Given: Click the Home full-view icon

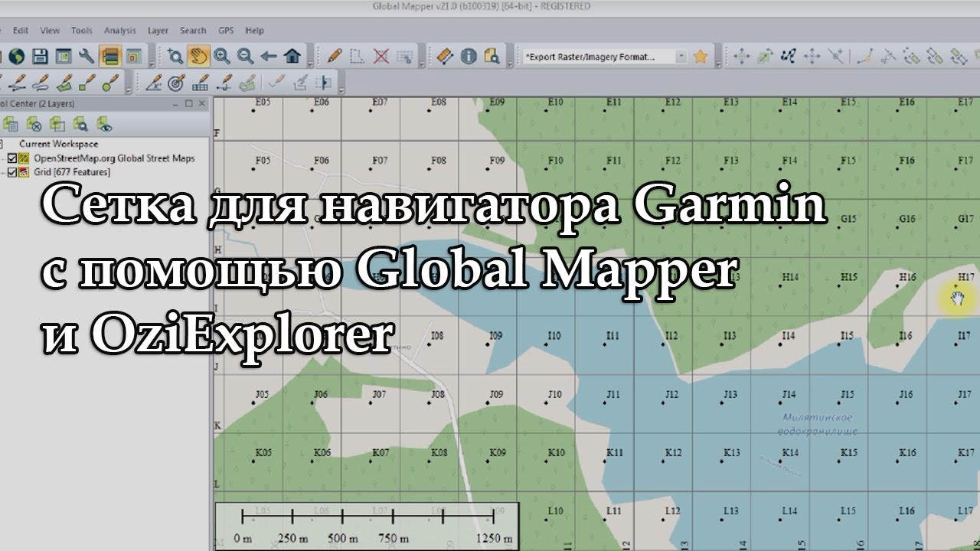Looking at the screenshot, I should pos(292,56).
